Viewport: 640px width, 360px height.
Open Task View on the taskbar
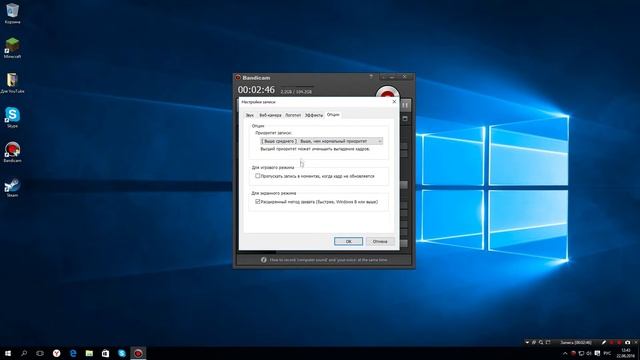pos(40,353)
